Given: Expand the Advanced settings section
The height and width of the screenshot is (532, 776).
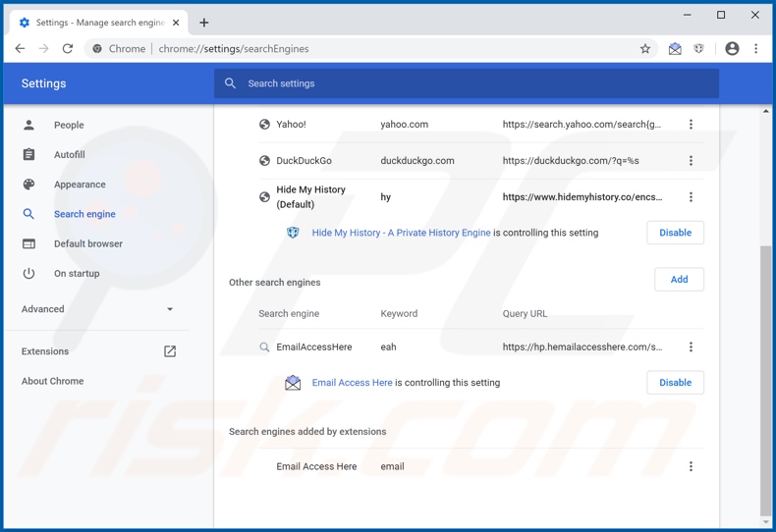Looking at the screenshot, I should 97,309.
